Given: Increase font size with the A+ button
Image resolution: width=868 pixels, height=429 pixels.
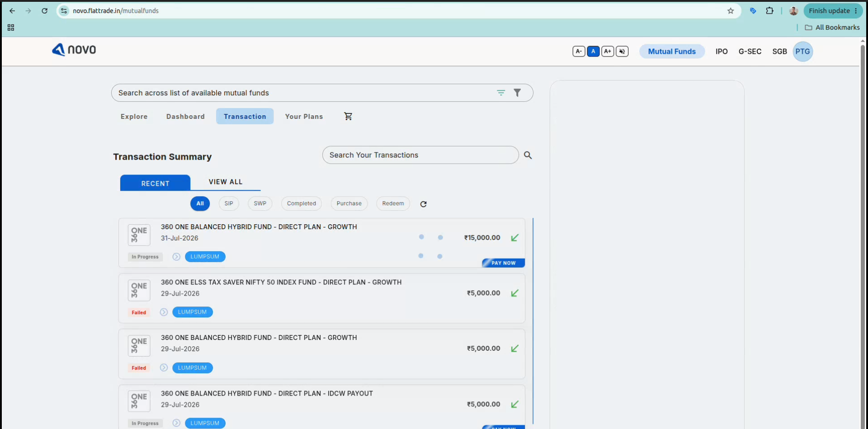Looking at the screenshot, I should (608, 52).
